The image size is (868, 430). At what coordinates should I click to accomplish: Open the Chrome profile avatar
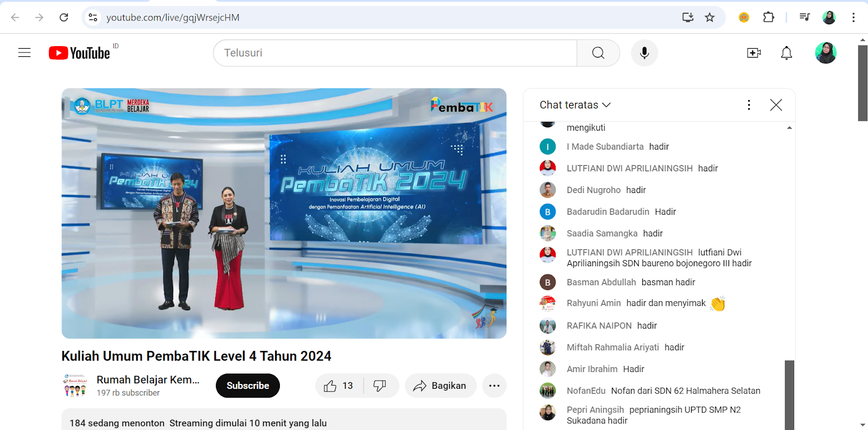[829, 17]
